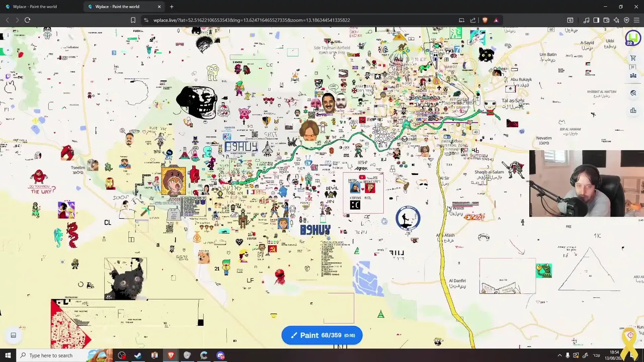The image size is (644, 362).
Task: Open a new browser tab
Action: [172, 7]
